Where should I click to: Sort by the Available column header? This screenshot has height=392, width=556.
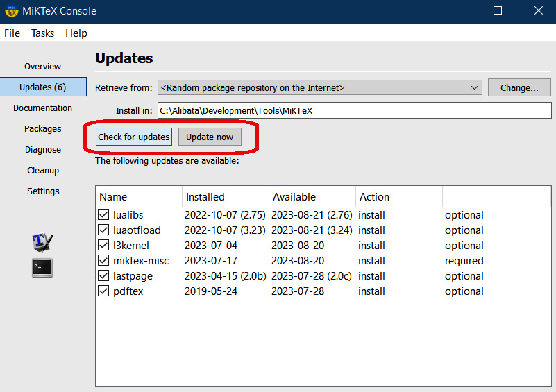coord(312,197)
